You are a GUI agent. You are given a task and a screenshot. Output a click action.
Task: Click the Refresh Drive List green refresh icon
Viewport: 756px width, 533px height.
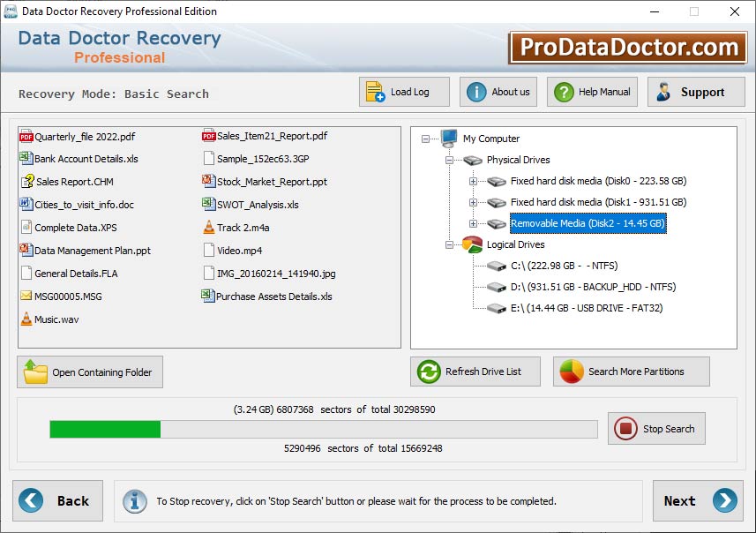click(x=427, y=372)
